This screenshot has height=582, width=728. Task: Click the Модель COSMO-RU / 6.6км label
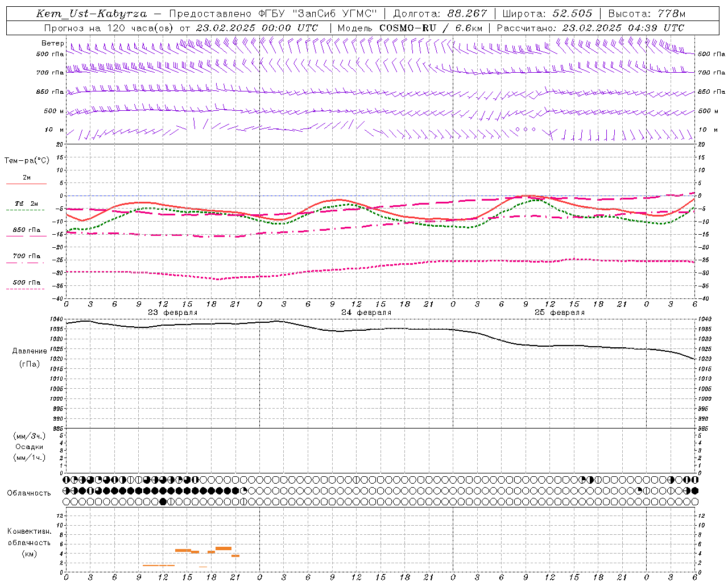click(410, 28)
